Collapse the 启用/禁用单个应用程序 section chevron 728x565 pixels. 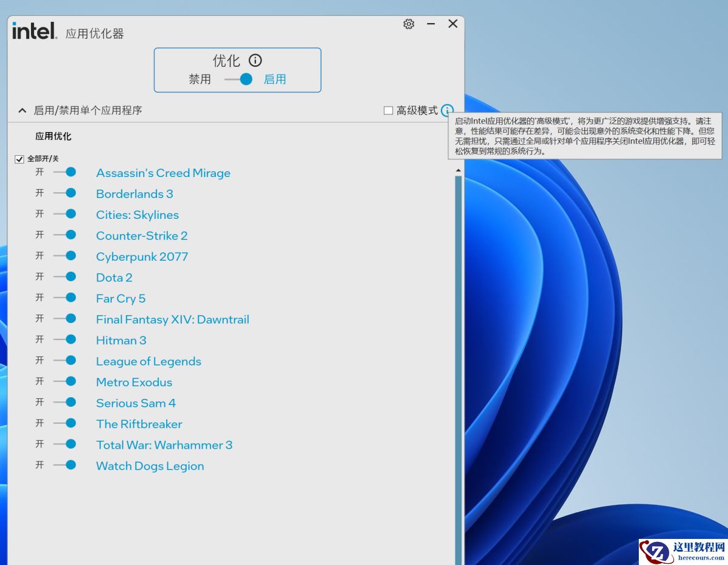[22, 110]
